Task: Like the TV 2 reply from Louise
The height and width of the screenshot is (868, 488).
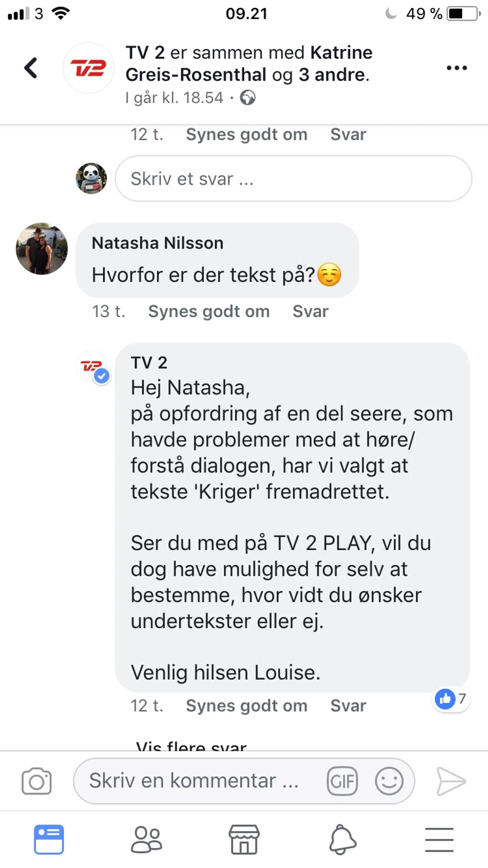Action: 246,706
